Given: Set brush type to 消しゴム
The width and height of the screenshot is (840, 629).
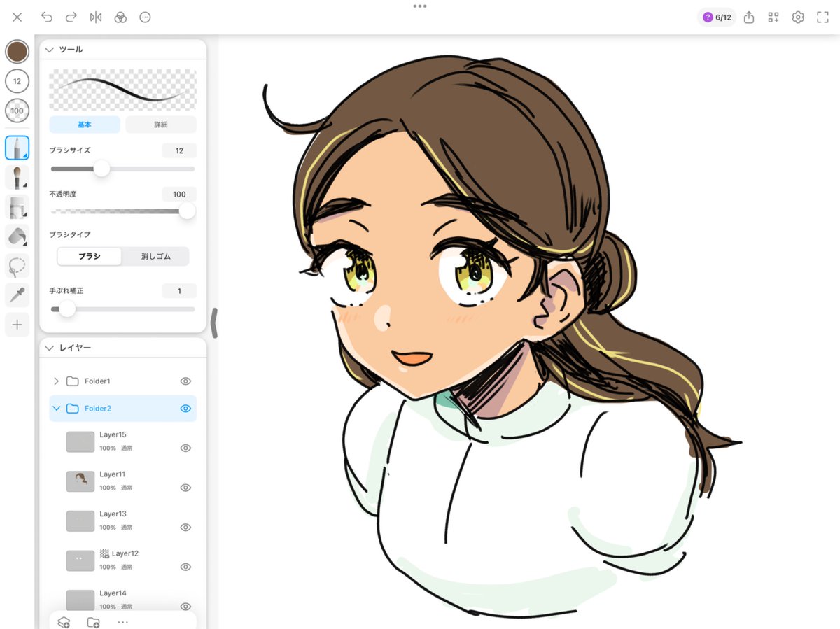Looking at the screenshot, I should tap(155, 256).
